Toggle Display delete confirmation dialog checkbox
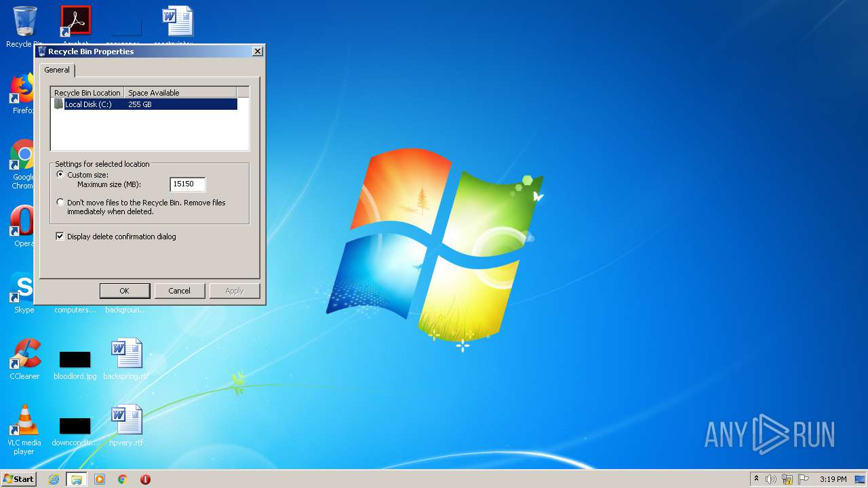The width and height of the screenshot is (868, 488). [x=60, y=237]
